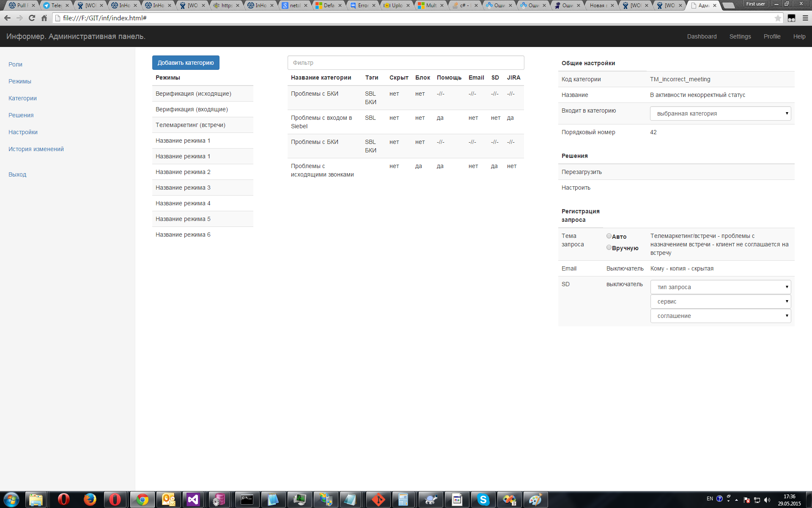Open Skype from the taskbar
This screenshot has height=508, width=812.
pyautogui.click(x=483, y=500)
